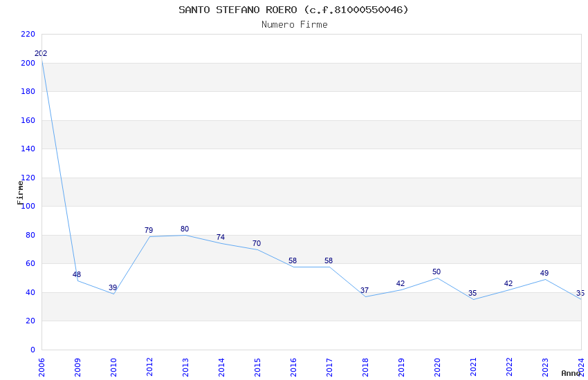Click the 2018 x-axis year label
Viewport: 588px width, 380px height.
(x=366, y=367)
